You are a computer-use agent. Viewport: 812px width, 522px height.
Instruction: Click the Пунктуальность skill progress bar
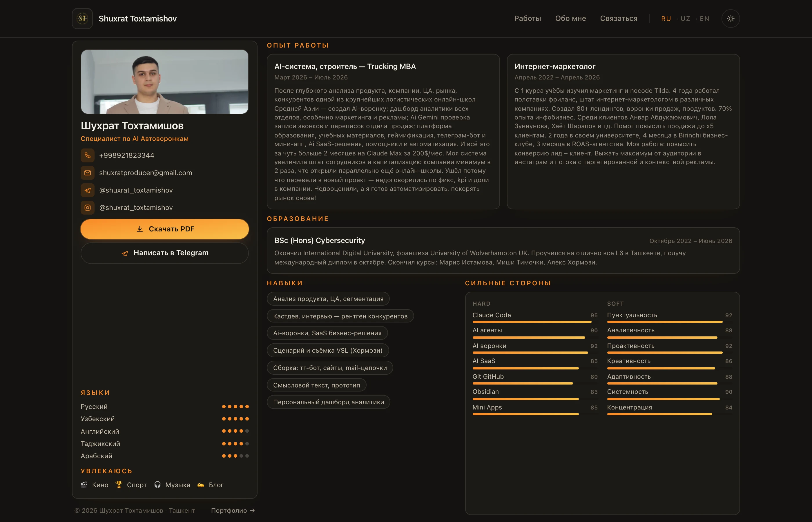(x=670, y=322)
